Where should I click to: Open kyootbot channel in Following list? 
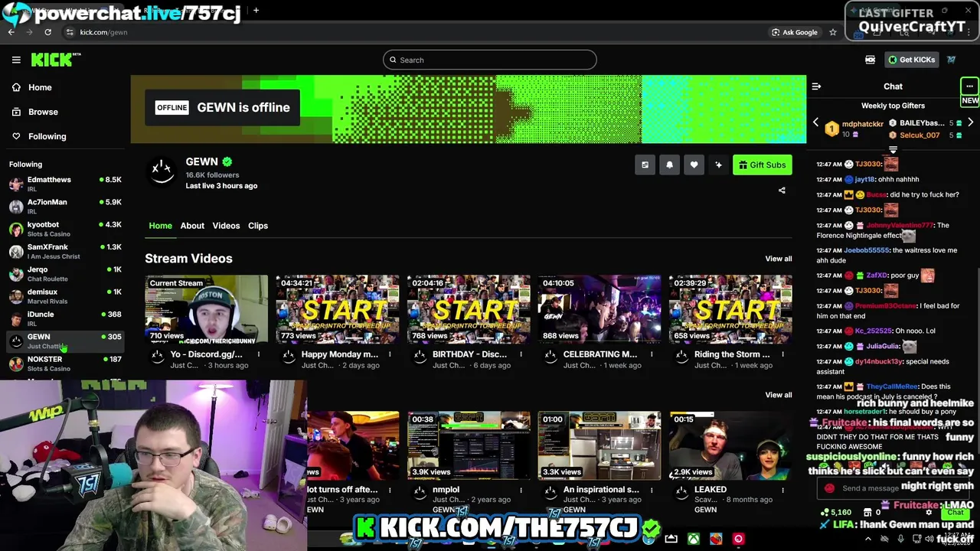click(65, 229)
